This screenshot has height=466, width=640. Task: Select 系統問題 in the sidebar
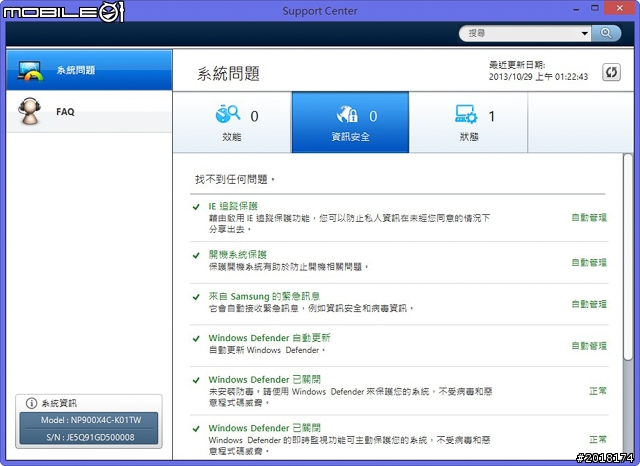pos(89,70)
